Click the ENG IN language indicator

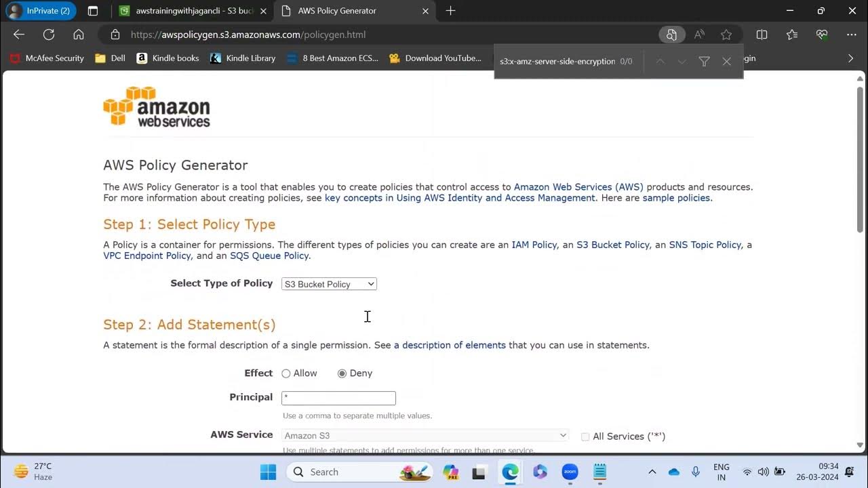pyautogui.click(x=722, y=472)
